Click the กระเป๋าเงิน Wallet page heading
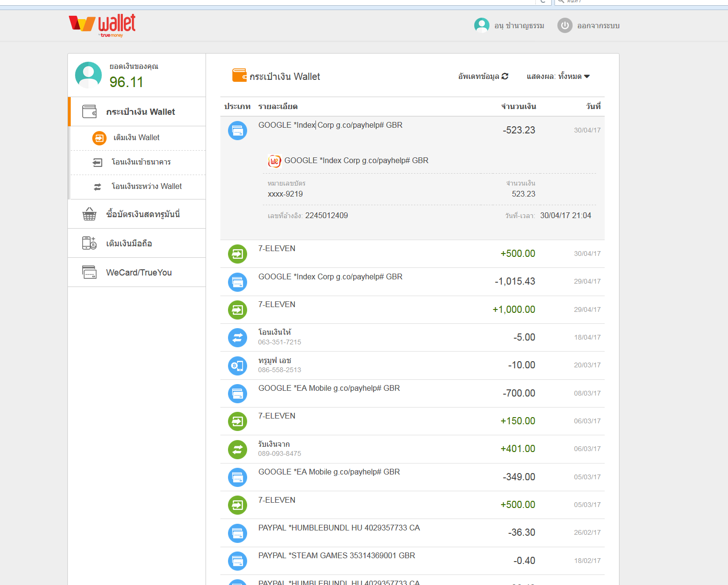 coord(285,77)
